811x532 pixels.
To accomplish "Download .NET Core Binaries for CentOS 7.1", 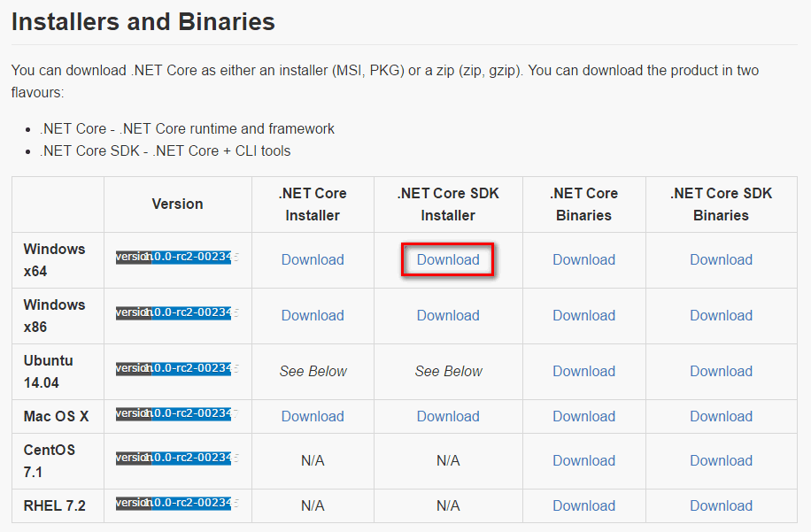I will click(x=583, y=460).
